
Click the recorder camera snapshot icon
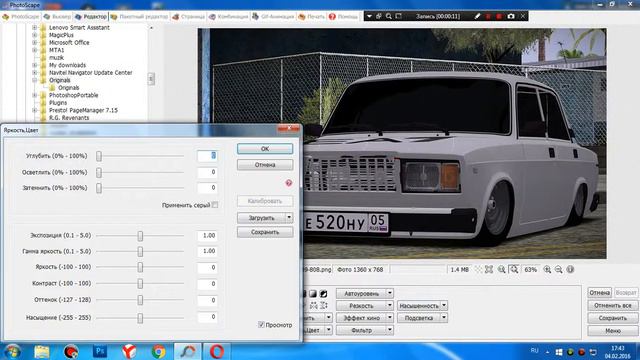(511, 16)
